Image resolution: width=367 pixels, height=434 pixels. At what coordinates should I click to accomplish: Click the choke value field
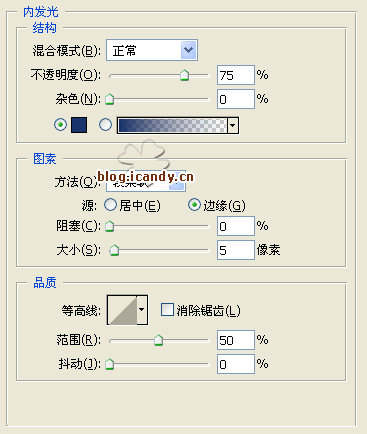[236, 226]
